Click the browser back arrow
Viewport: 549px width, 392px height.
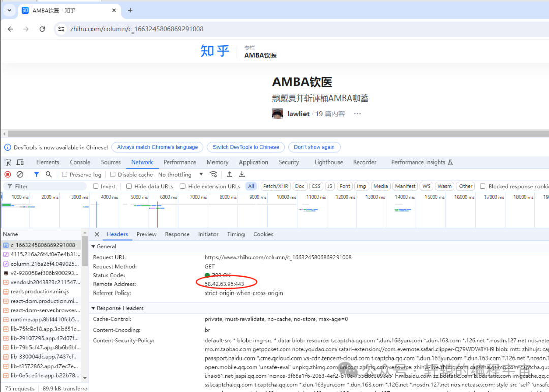coord(10,29)
